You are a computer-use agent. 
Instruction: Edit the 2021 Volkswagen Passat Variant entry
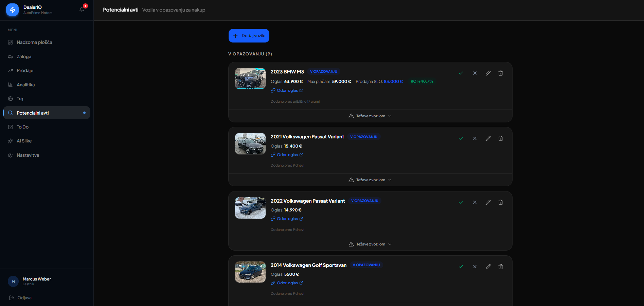pos(488,138)
